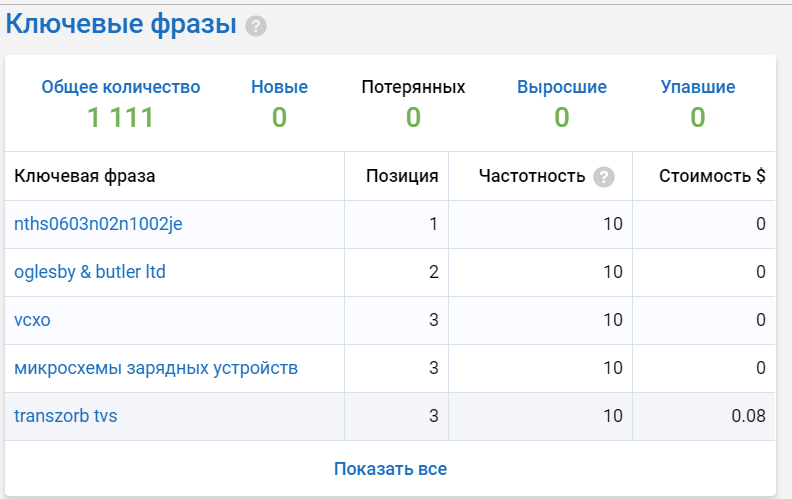Viewport: 792px width, 499px height.
Task: Show the Новые keywords
Action: [279, 87]
